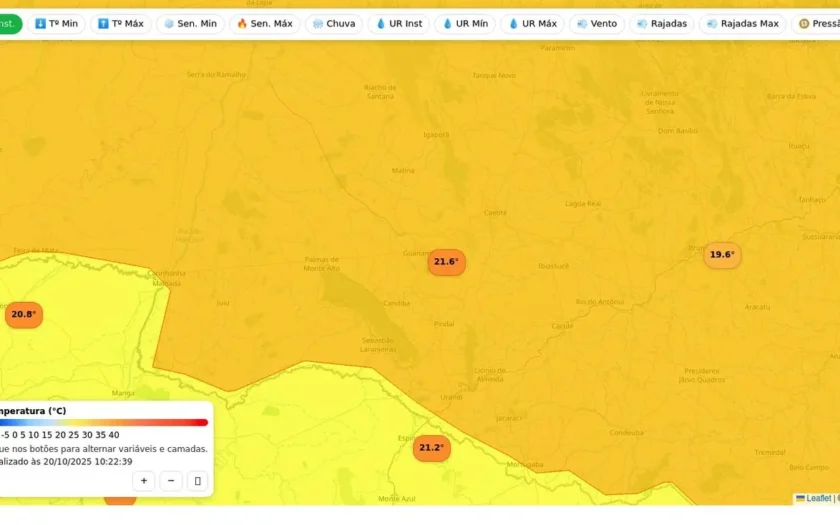Show the Rajadas gusts layer

click(x=662, y=24)
